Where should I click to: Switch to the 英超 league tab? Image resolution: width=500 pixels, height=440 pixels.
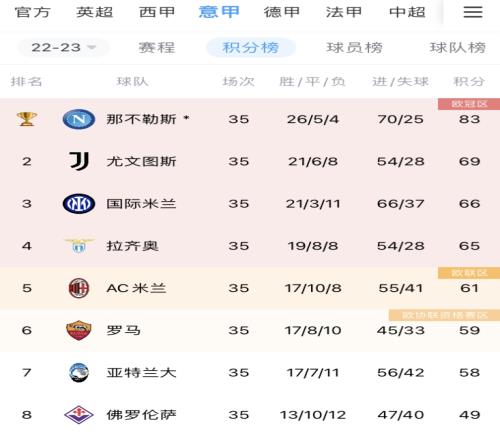[x=94, y=12]
